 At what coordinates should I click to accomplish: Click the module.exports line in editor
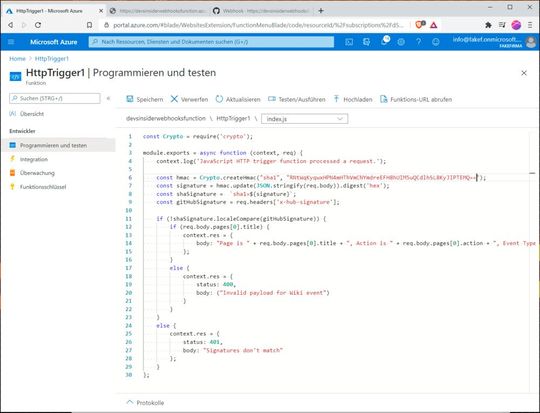tap(222, 153)
